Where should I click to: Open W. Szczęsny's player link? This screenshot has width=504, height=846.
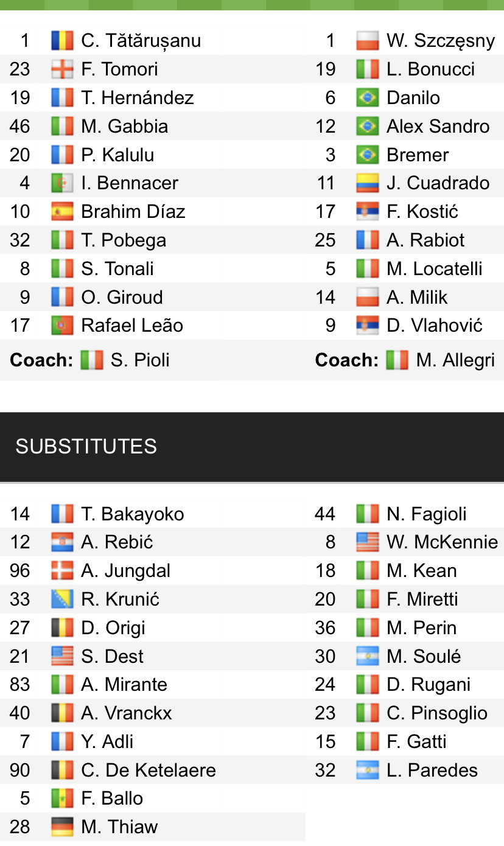click(441, 41)
